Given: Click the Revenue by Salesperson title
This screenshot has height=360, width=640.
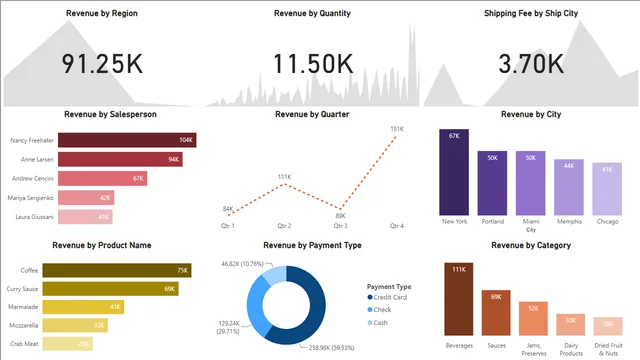Looking at the screenshot, I should pos(110,114).
